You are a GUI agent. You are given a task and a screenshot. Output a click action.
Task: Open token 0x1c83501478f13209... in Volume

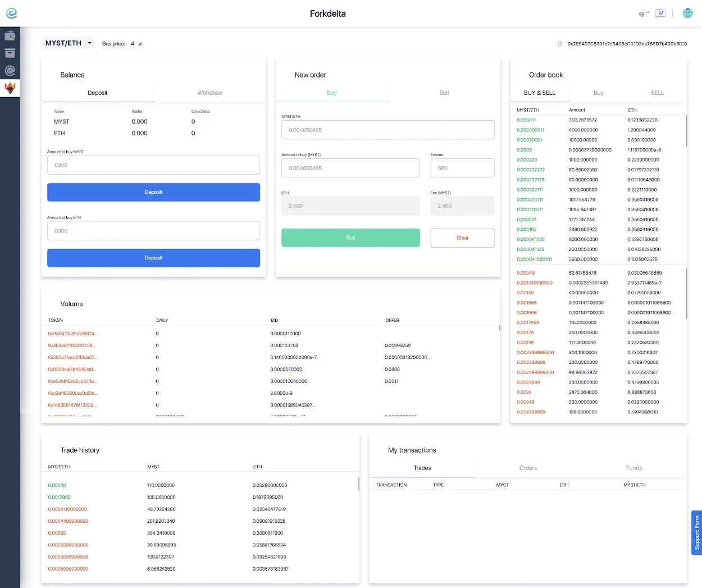click(72, 405)
